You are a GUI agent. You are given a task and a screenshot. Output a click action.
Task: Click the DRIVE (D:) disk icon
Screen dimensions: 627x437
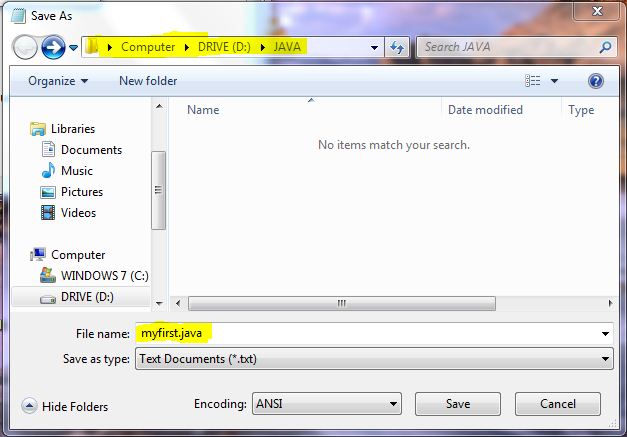tap(48, 299)
